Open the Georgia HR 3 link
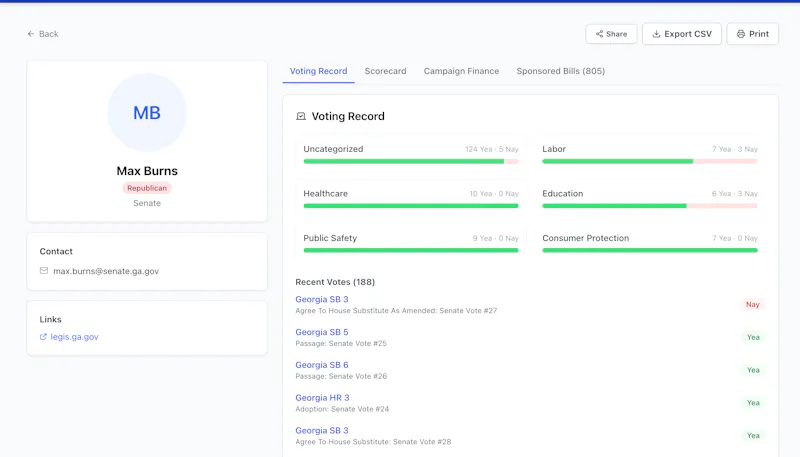This screenshot has height=457, width=800. [x=322, y=398]
